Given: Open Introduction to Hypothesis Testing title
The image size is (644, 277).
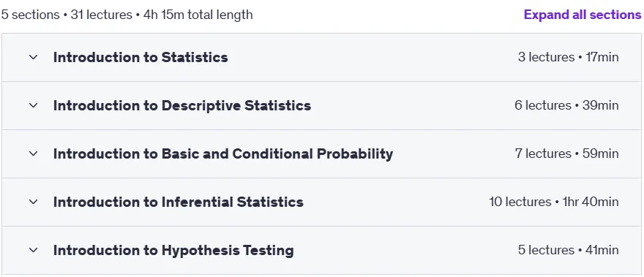Looking at the screenshot, I should click(173, 250).
